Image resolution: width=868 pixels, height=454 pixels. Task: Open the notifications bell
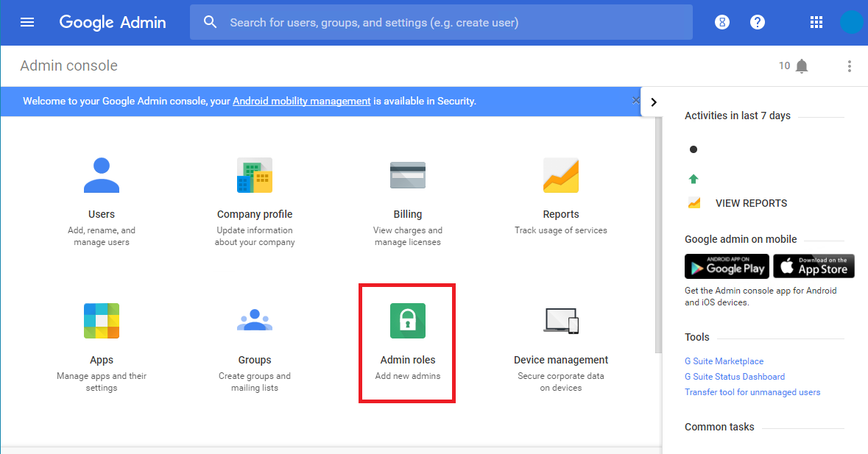[802, 66]
